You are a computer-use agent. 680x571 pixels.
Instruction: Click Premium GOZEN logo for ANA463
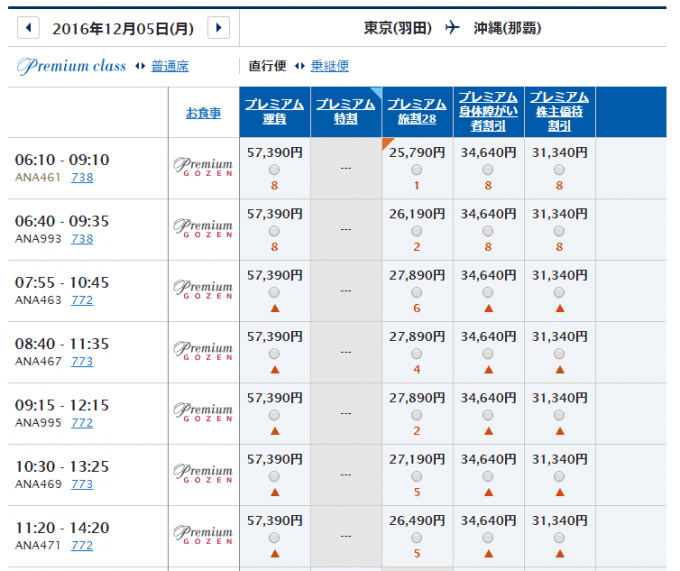(x=203, y=289)
